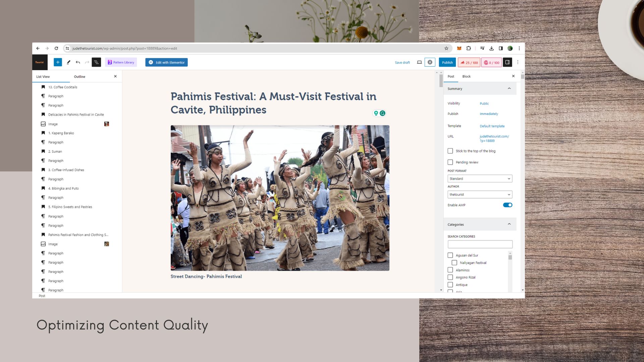The height and width of the screenshot is (362, 644).
Task: Click the block inserter plus icon
Action: (58, 62)
